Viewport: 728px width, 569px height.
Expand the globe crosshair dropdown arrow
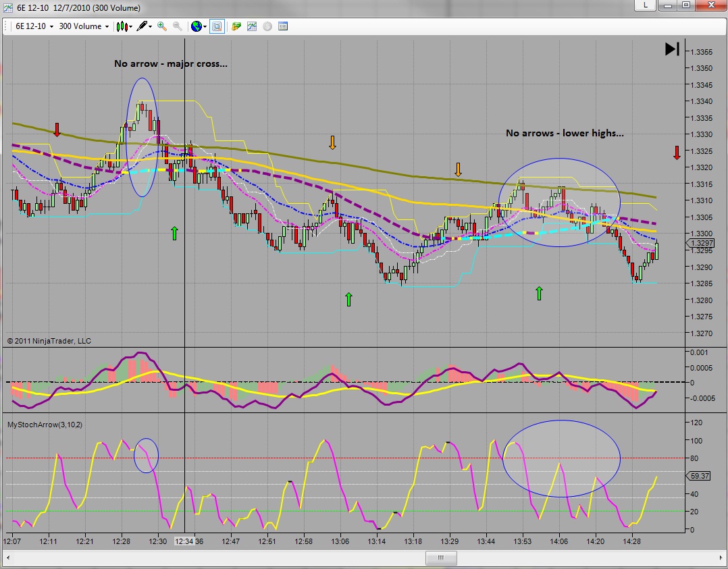[x=205, y=27]
